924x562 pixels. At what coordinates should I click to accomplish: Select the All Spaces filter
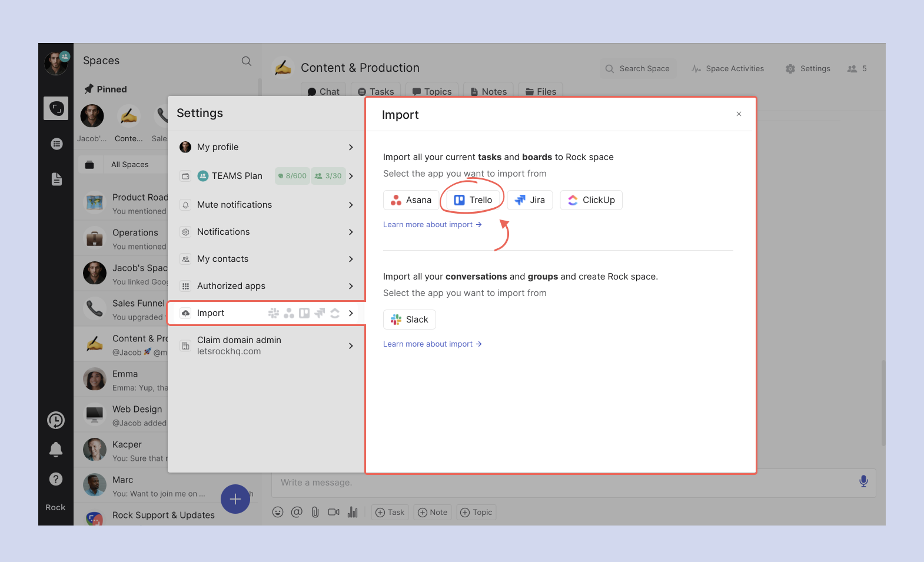[x=130, y=165]
